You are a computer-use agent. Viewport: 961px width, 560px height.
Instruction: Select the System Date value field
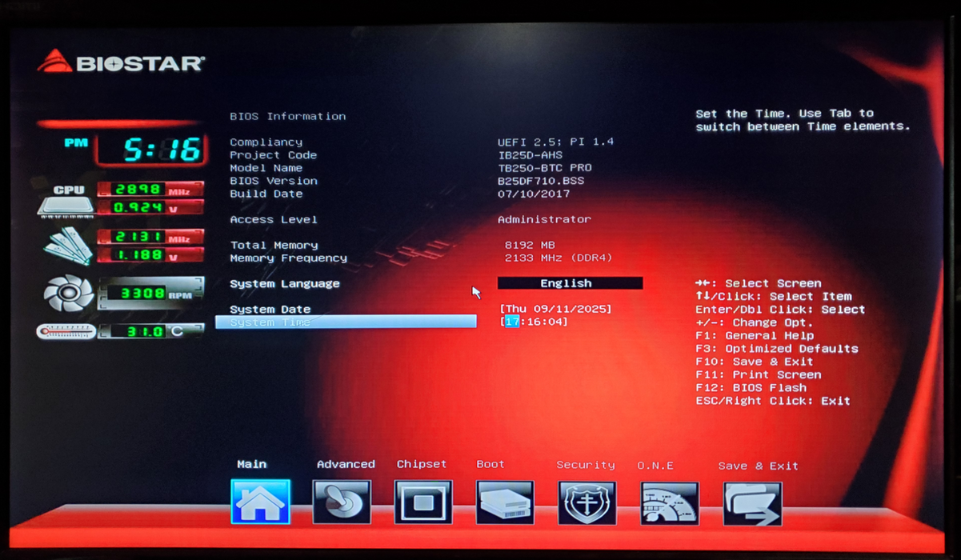pyautogui.click(x=555, y=309)
